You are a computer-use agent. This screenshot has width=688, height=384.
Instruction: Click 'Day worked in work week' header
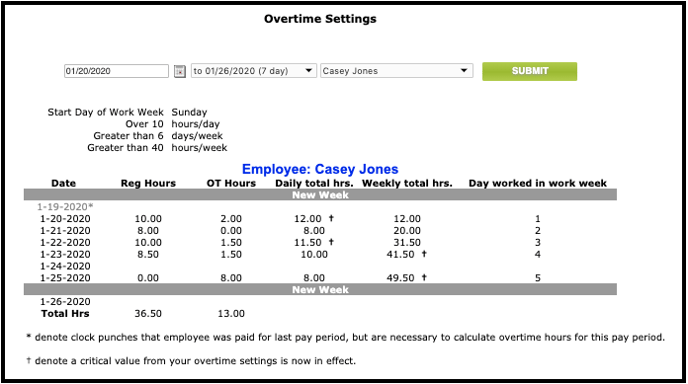tap(538, 183)
